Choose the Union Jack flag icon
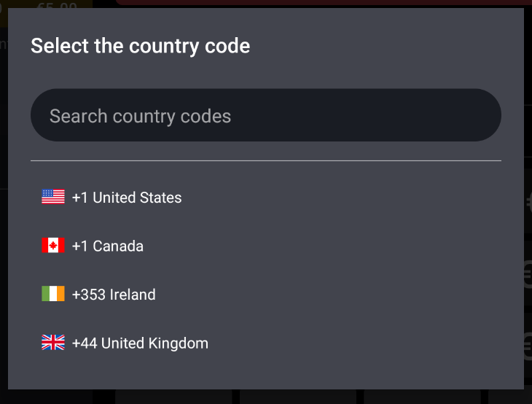Screen dimensions: 532x404 point(53,343)
